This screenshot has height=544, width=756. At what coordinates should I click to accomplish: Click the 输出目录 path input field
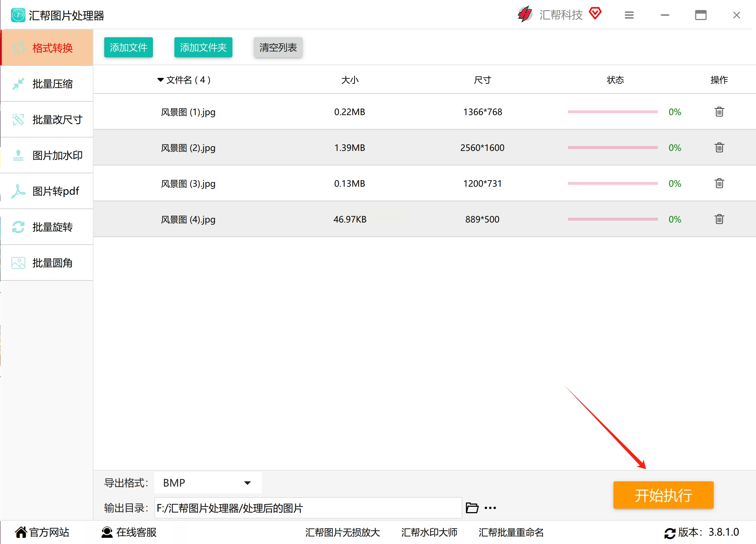tap(308, 508)
